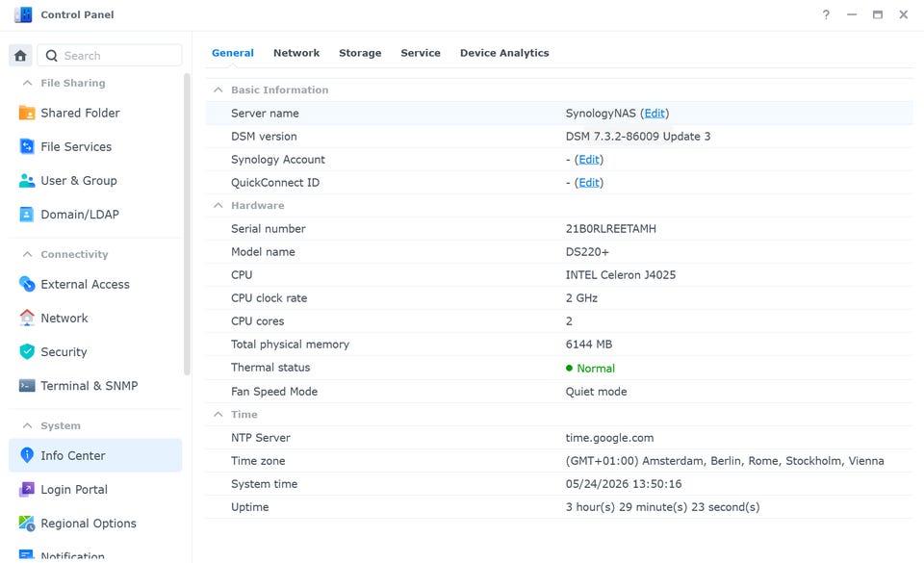Viewport: 924px width, 563px height.
Task: Edit the server name SynologyNAS
Action: pos(654,113)
